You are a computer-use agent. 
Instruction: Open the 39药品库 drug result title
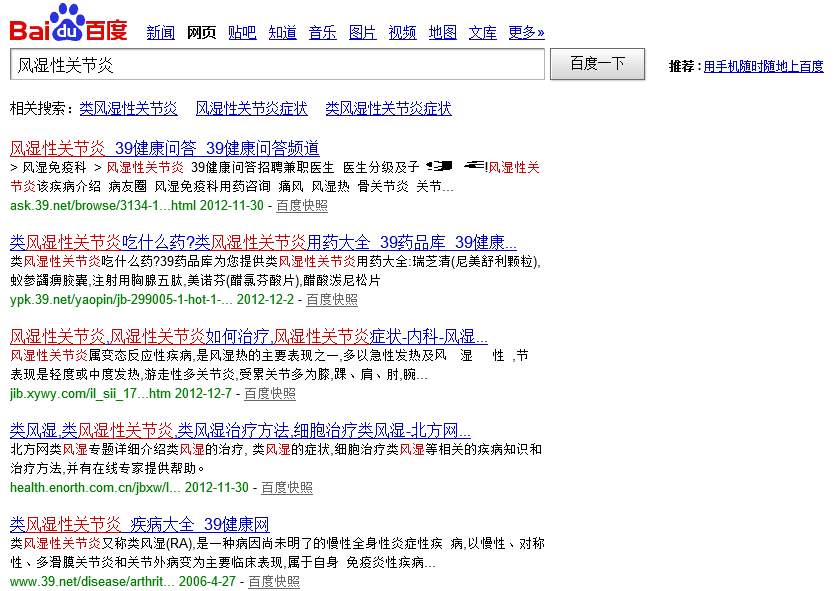[x=263, y=242]
